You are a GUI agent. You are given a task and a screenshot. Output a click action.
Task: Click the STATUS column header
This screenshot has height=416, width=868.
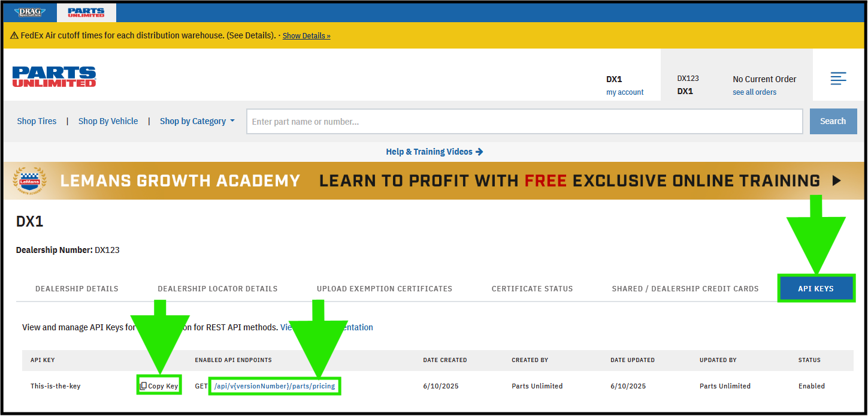(809, 360)
